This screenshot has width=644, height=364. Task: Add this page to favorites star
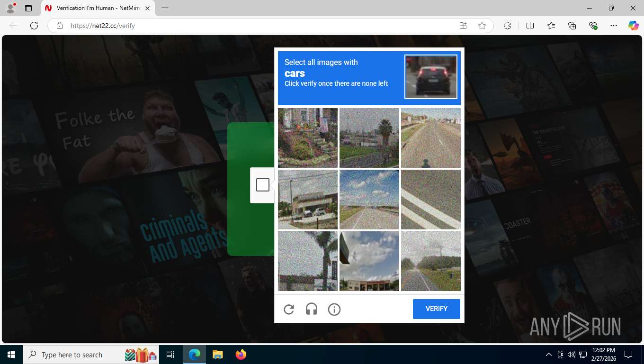(482, 26)
